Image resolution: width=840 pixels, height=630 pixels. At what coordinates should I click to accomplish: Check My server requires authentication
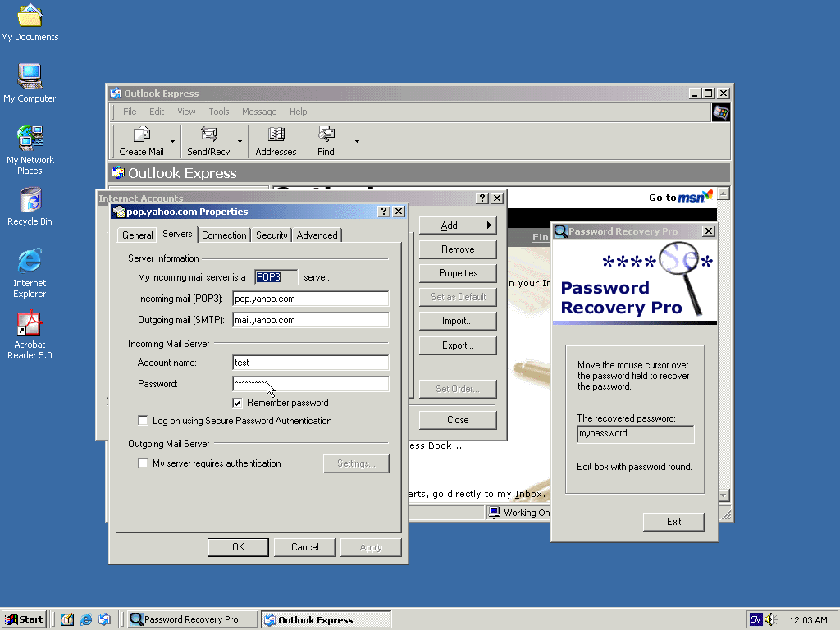(143, 463)
